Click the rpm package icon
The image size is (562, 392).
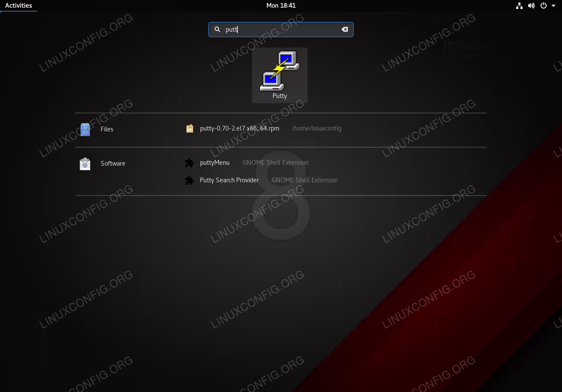tap(190, 128)
